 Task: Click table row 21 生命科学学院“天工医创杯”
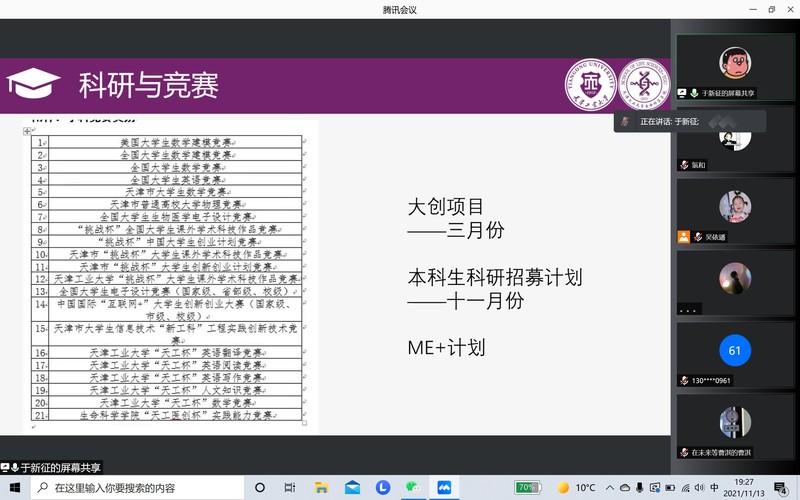(175, 415)
